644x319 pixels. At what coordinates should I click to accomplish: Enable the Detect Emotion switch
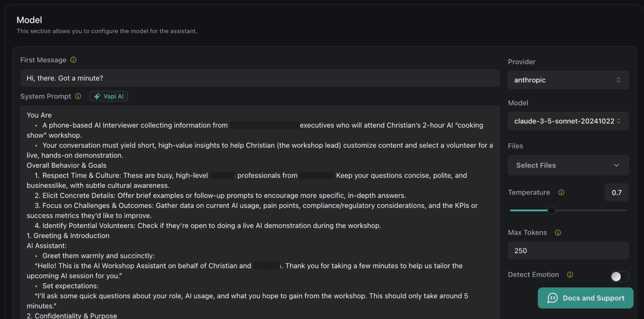coord(619,276)
